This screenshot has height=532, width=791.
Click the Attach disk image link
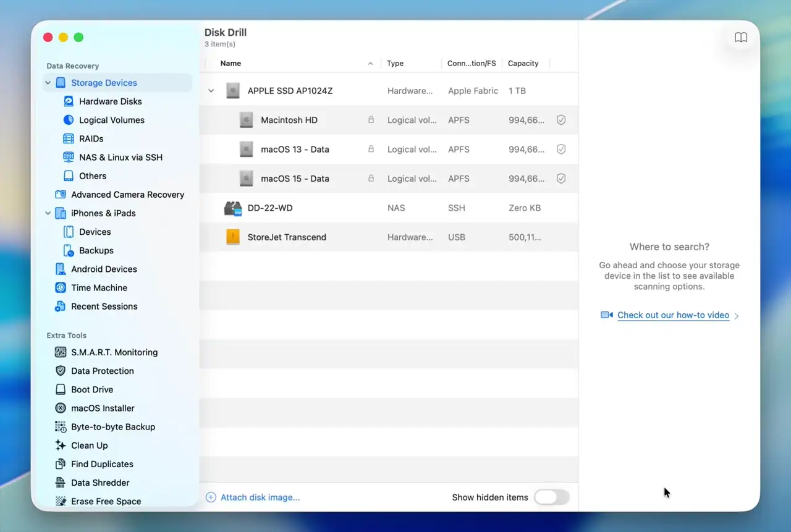[x=259, y=497]
